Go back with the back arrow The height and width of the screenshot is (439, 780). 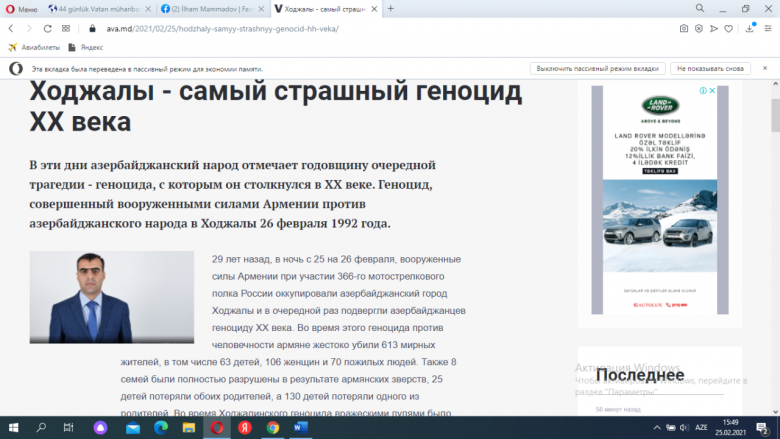(x=10, y=28)
